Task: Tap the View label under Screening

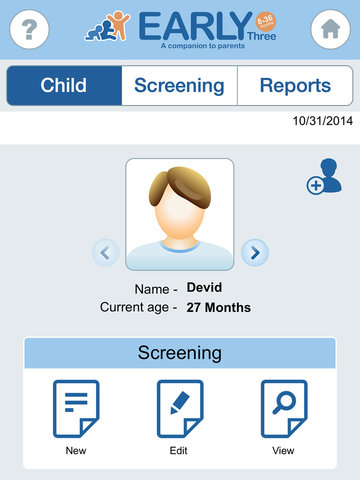Action: [283, 451]
